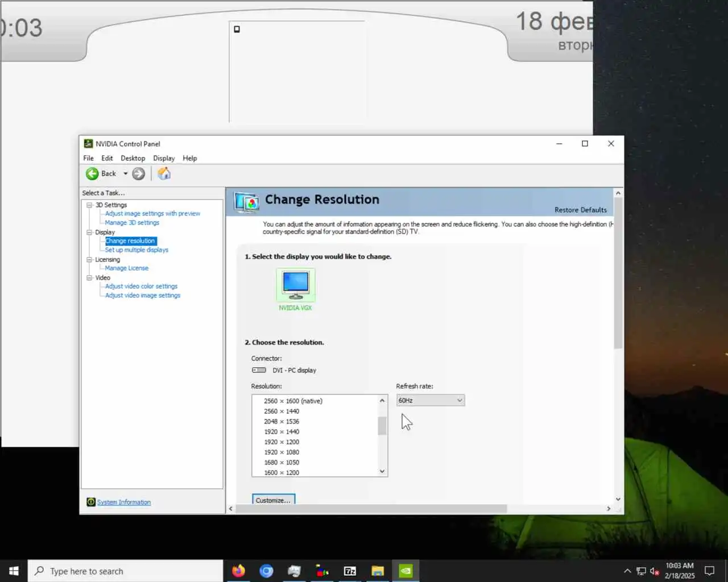Open the notification center icon
Image resolution: width=728 pixels, height=582 pixels.
tap(709, 571)
